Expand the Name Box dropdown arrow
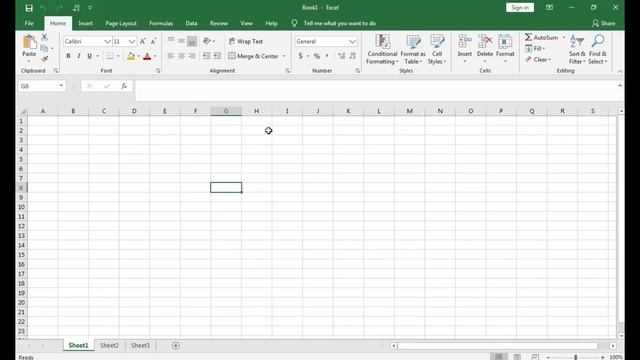The width and height of the screenshot is (640, 360). pyautogui.click(x=61, y=86)
